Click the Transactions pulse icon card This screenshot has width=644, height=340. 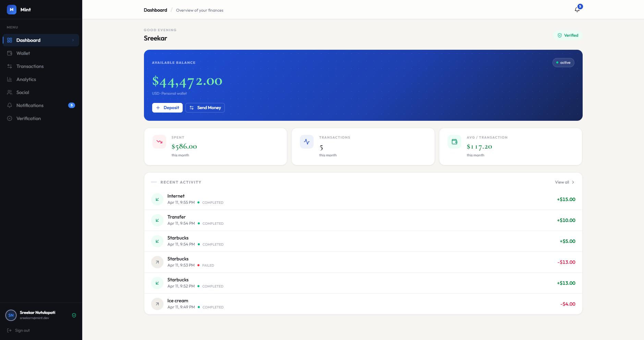pos(307,142)
